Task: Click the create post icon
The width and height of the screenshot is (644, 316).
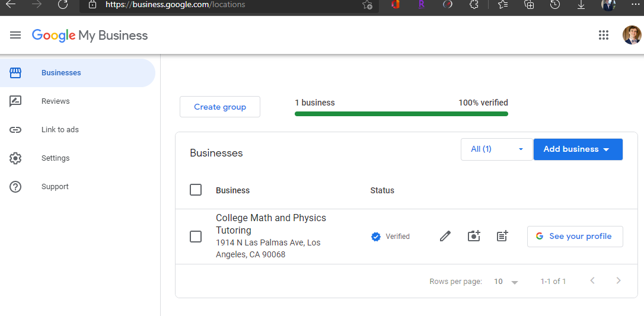Action: tap(502, 236)
